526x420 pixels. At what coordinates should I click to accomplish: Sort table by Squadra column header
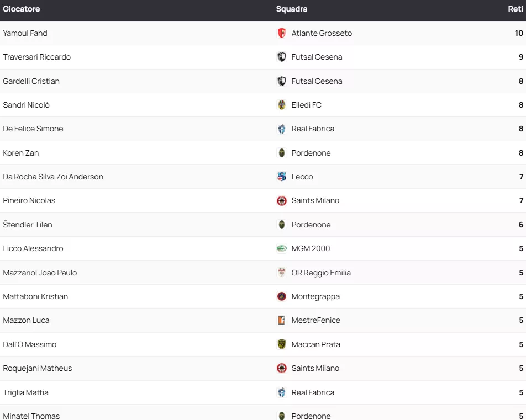tap(292, 9)
